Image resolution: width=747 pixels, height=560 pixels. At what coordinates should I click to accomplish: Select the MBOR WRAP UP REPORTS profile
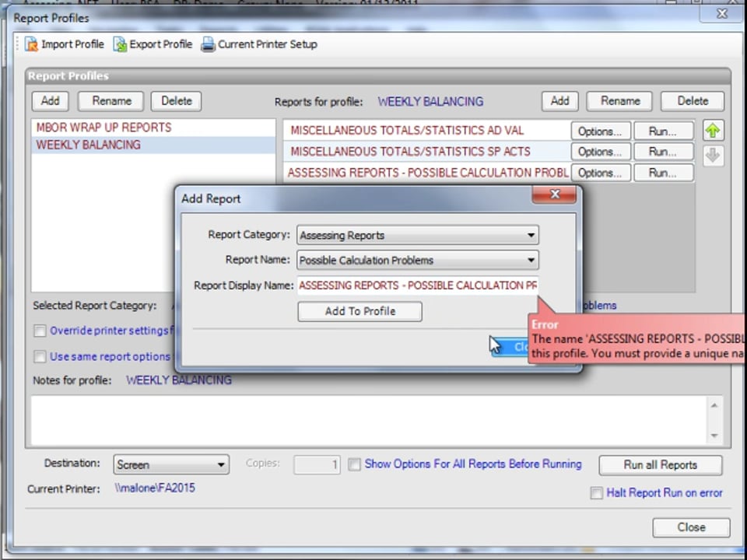(153, 128)
